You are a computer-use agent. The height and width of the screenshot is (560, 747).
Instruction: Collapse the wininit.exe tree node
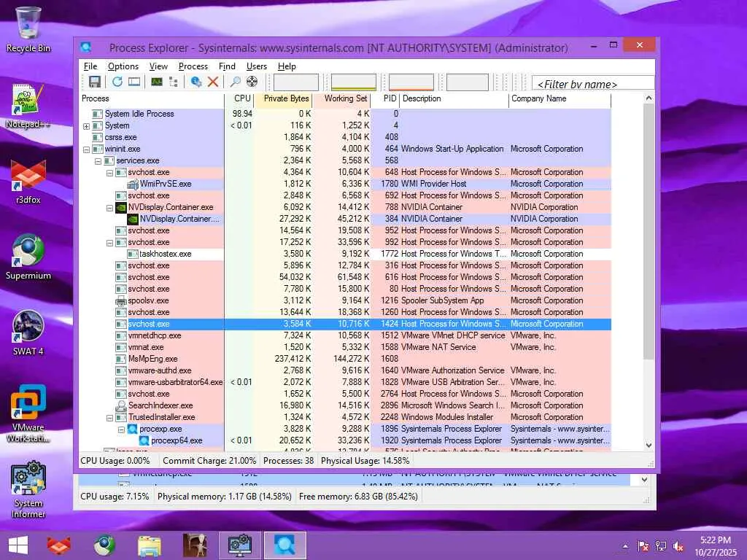point(86,149)
